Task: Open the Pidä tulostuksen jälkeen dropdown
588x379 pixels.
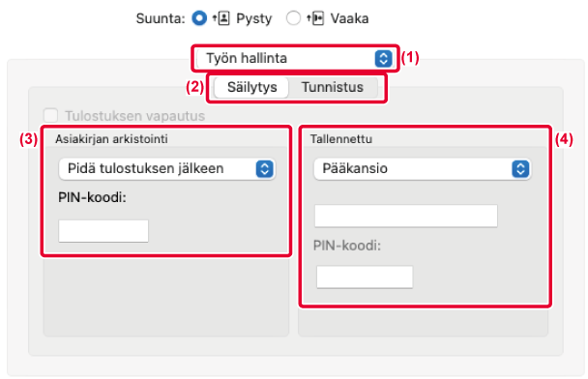Action: tap(167, 168)
